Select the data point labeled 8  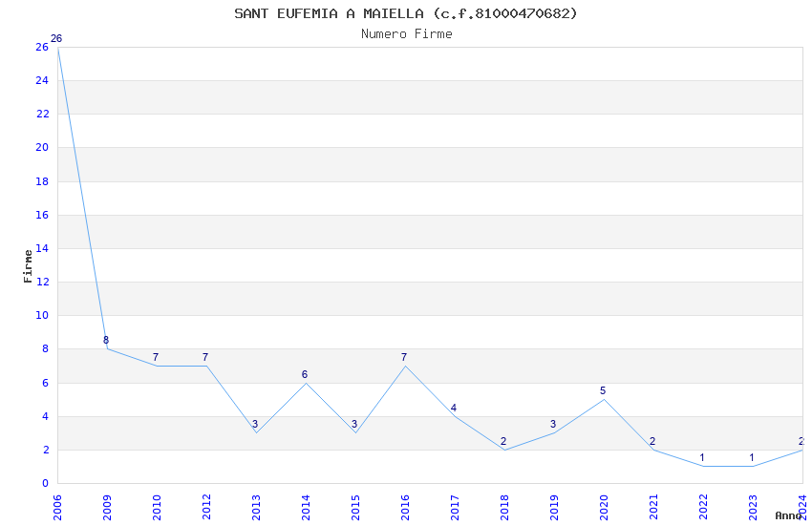106,340
